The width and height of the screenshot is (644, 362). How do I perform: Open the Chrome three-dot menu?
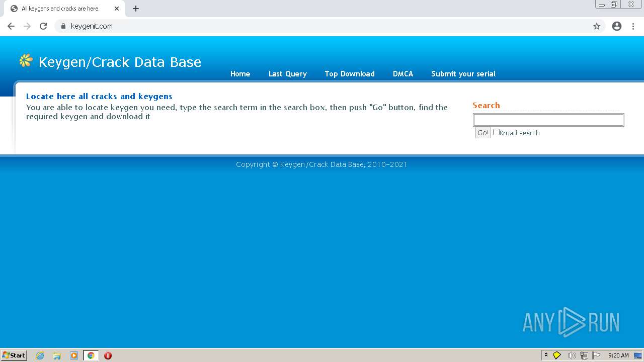[633, 26]
